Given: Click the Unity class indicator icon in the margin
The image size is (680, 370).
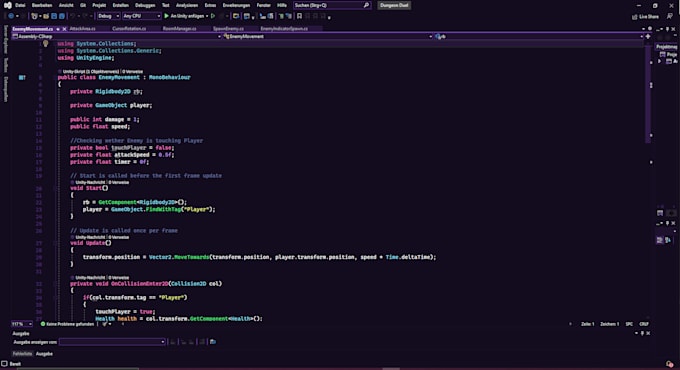Looking at the screenshot, I should click(x=22, y=78).
